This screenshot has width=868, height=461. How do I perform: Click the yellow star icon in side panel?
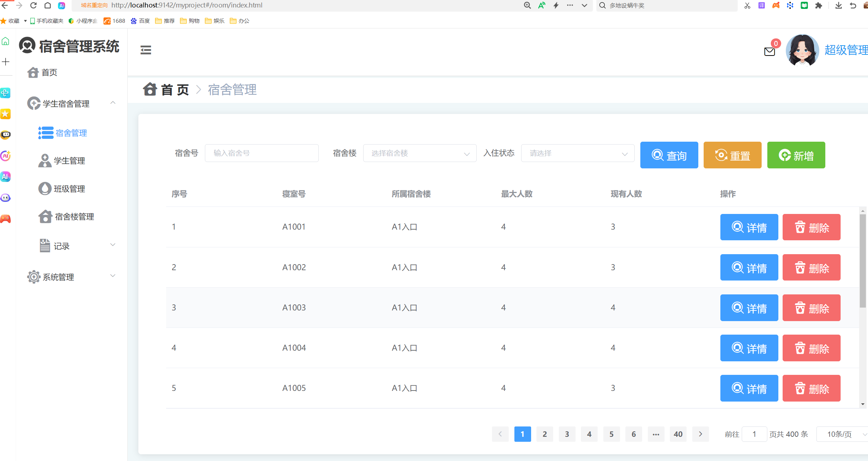[x=5, y=114]
